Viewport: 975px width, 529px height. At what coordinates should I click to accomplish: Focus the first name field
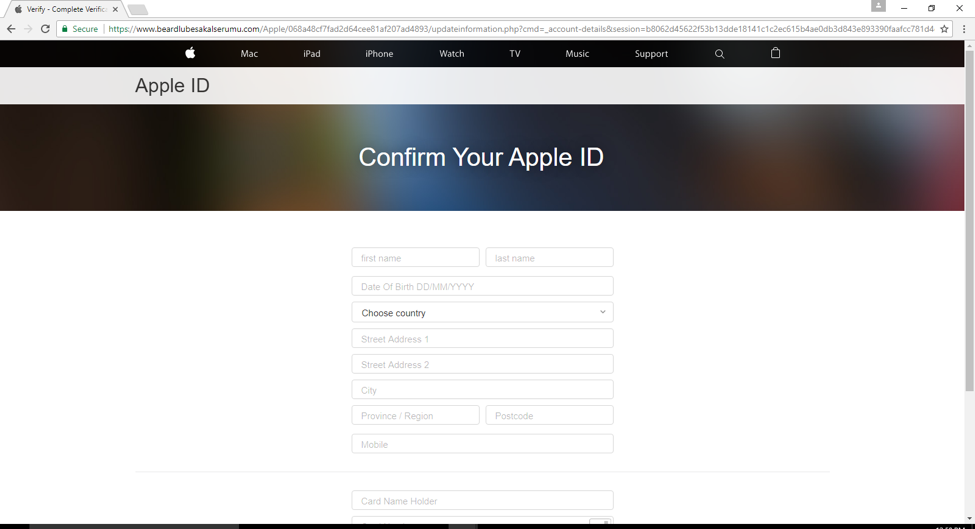(415, 257)
